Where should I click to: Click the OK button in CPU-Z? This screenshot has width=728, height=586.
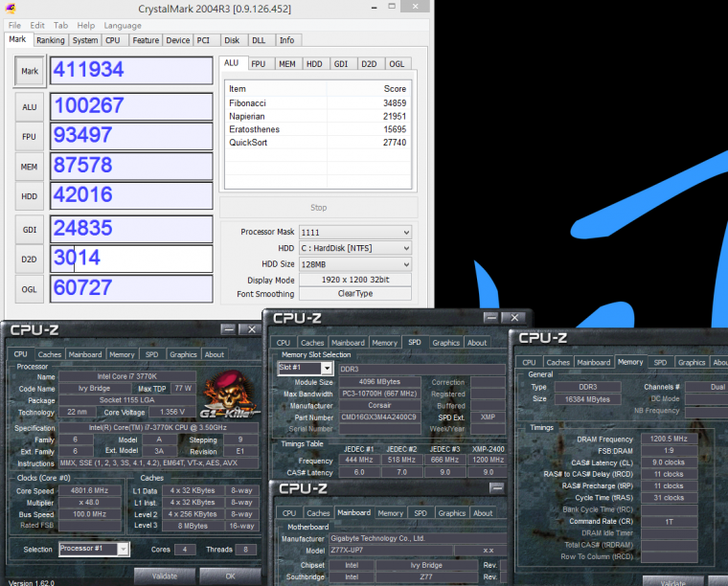coord(230,575)
